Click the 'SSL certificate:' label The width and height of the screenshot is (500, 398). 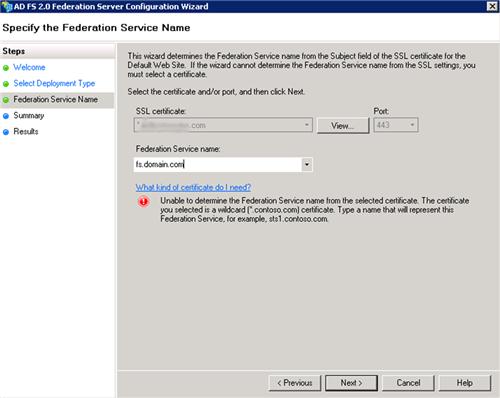pos(161,111)
